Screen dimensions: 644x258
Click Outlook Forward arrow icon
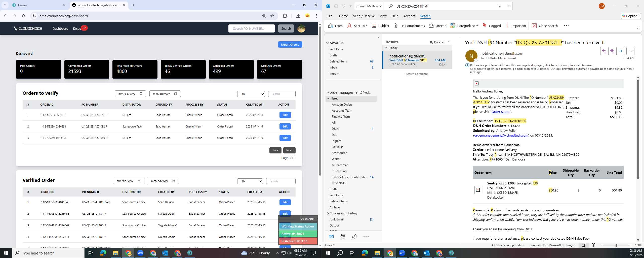point(620,51)
